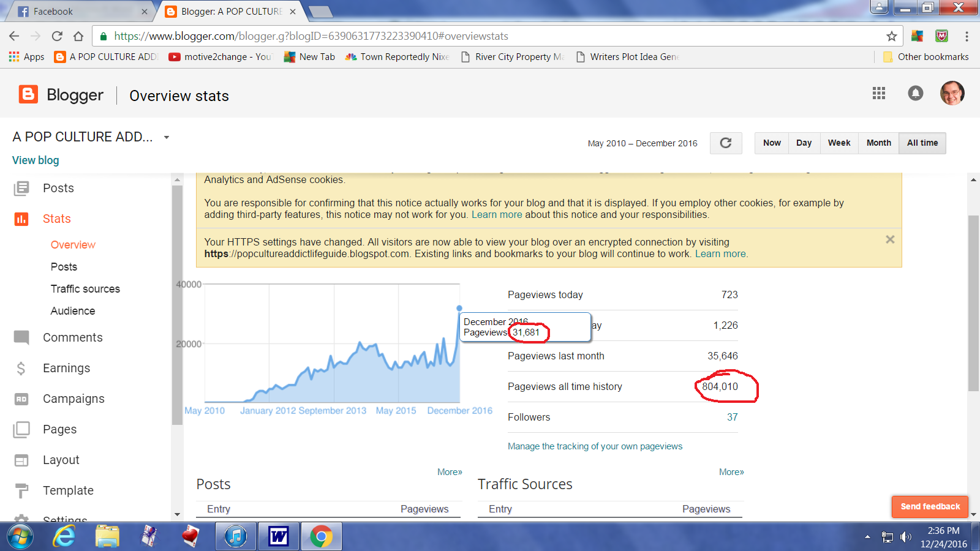The height and width of the screenshot is (551, 980).
Task: Click the Stats bar-chart icon
Action: pos(21,219)
